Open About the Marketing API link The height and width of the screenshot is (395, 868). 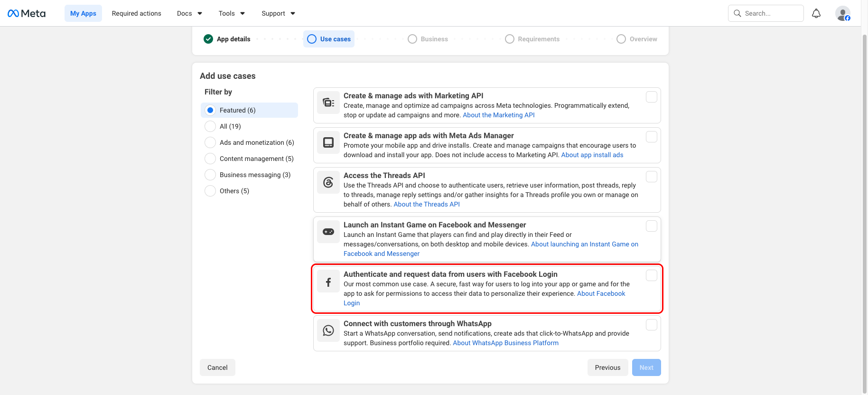(x=499, y=115)
